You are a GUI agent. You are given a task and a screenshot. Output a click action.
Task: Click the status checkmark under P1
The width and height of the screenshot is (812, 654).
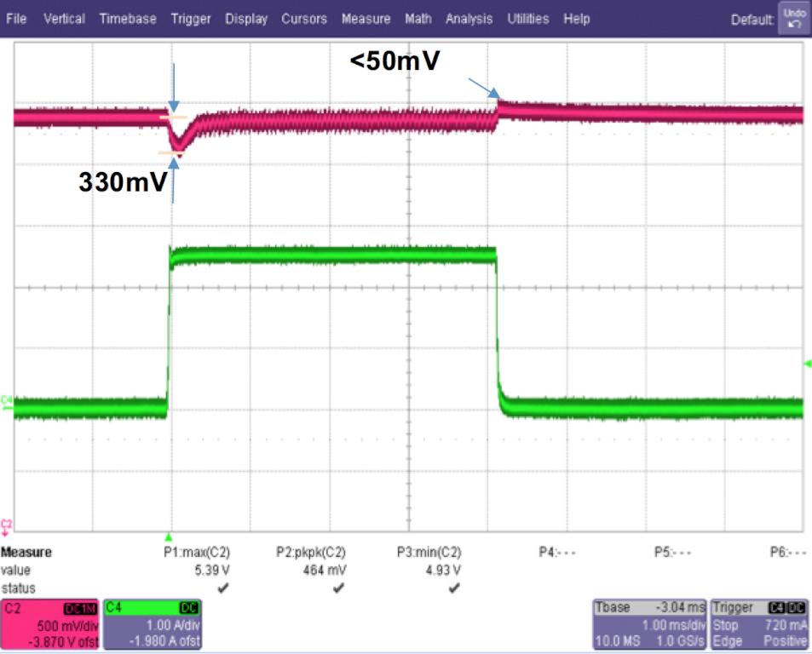(223, 588)
